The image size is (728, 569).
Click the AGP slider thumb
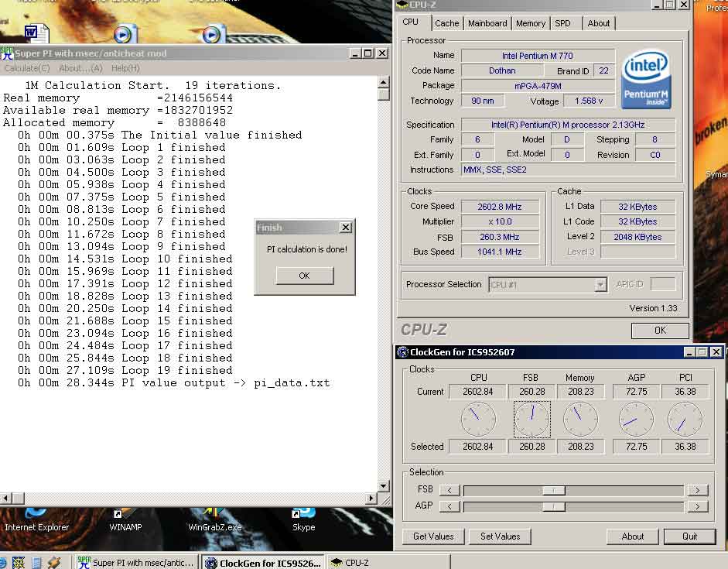[x=554, y=507]
